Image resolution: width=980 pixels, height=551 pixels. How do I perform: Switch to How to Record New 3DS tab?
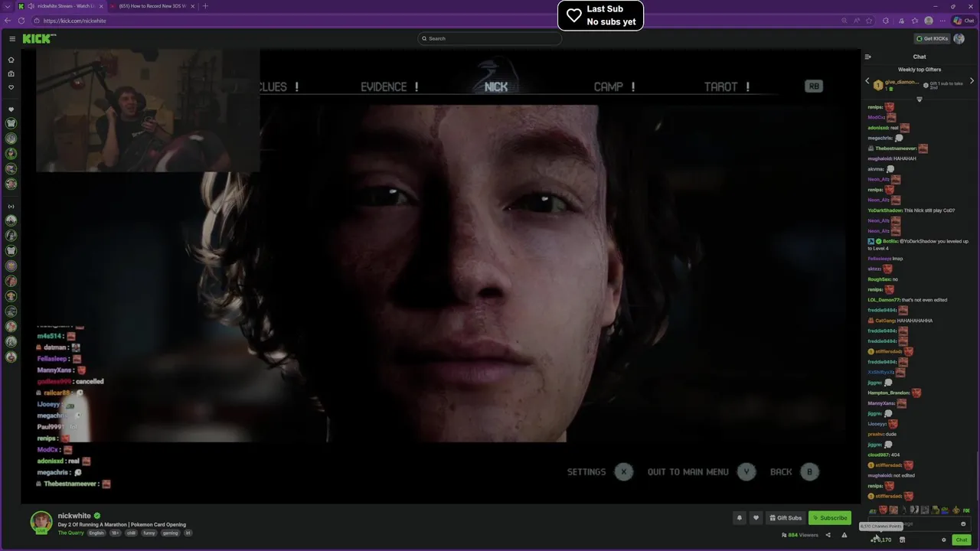click(x=152, y=6)
